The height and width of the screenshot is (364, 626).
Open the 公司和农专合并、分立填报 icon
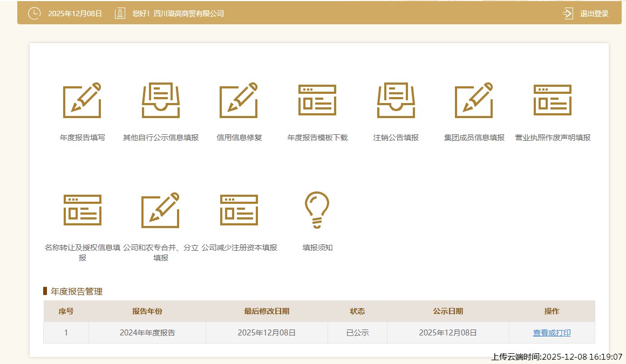161,210
